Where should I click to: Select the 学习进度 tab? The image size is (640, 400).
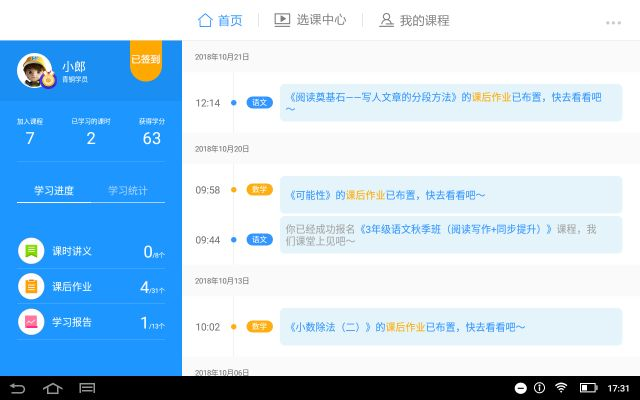(54, 191)
